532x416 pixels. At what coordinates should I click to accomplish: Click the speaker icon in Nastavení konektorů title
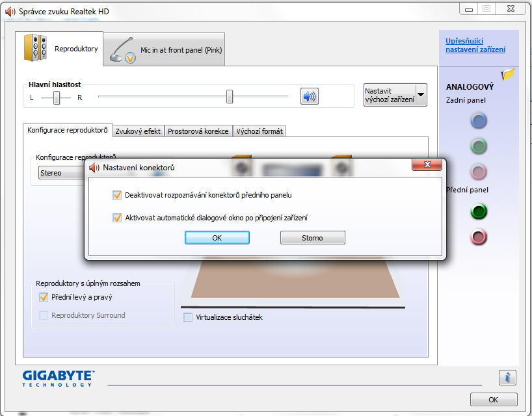coord(94,168)
